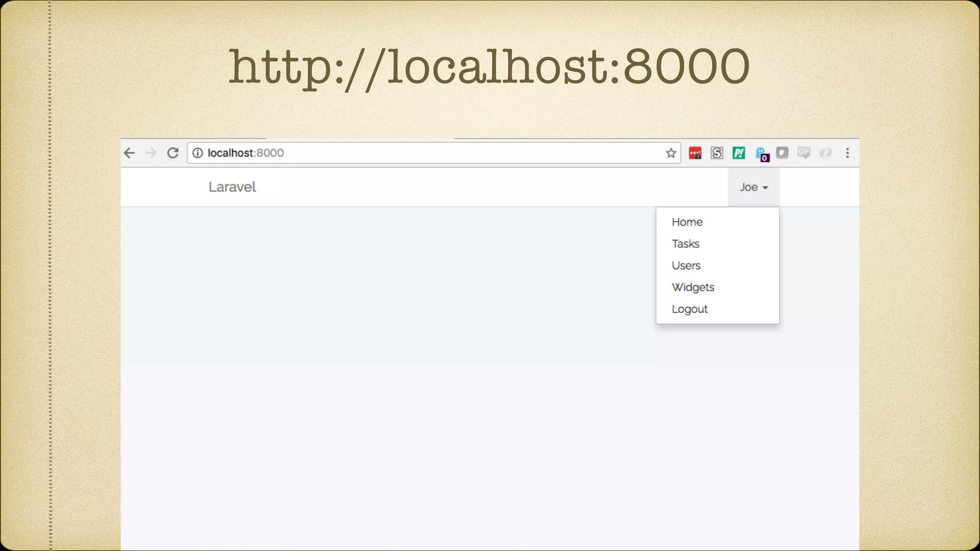This screenshot has width=980, height=551.
Task: Click the Laravel brand link
Action: (x=232, y=187)
